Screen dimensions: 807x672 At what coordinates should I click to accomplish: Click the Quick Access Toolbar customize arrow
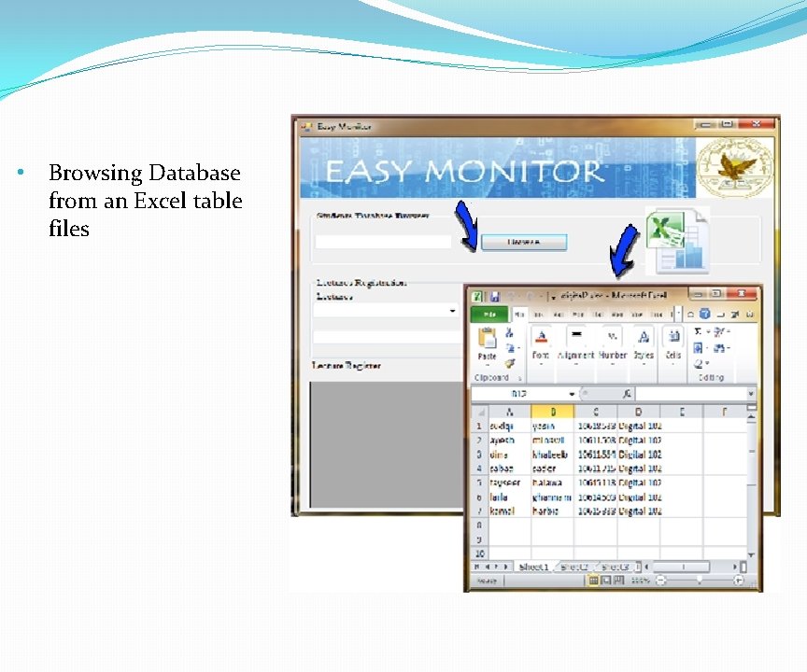pos(554,297)
